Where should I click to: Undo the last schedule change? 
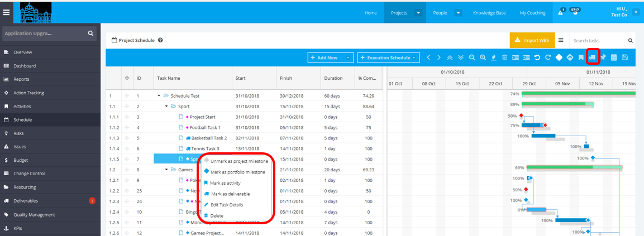coord(537,57)
